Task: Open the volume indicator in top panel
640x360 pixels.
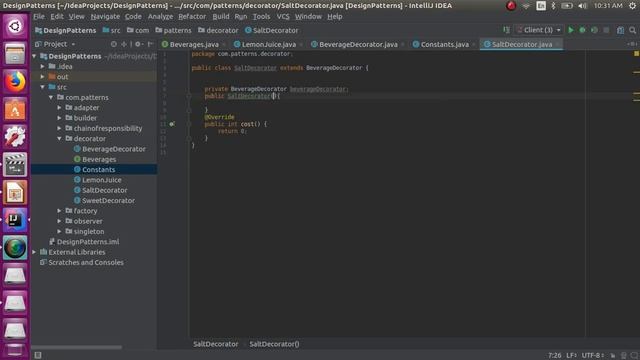Action: pos(582,6)
